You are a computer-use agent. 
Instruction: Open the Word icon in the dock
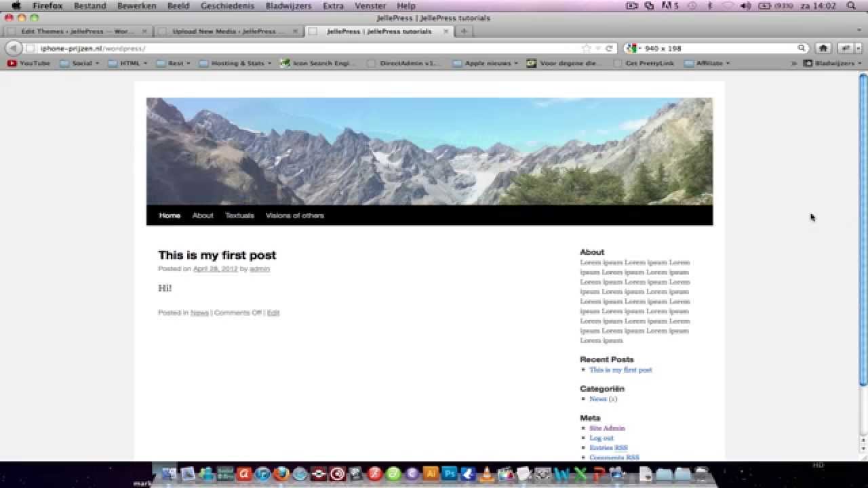(x=561, y=474)
